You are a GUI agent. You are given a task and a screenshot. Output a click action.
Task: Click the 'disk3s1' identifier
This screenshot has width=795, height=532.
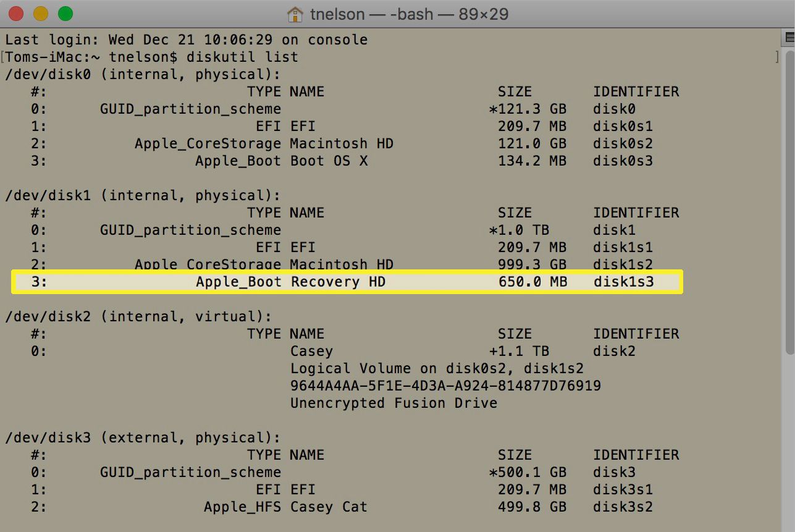pyautogui.click(x=623, y=490)
